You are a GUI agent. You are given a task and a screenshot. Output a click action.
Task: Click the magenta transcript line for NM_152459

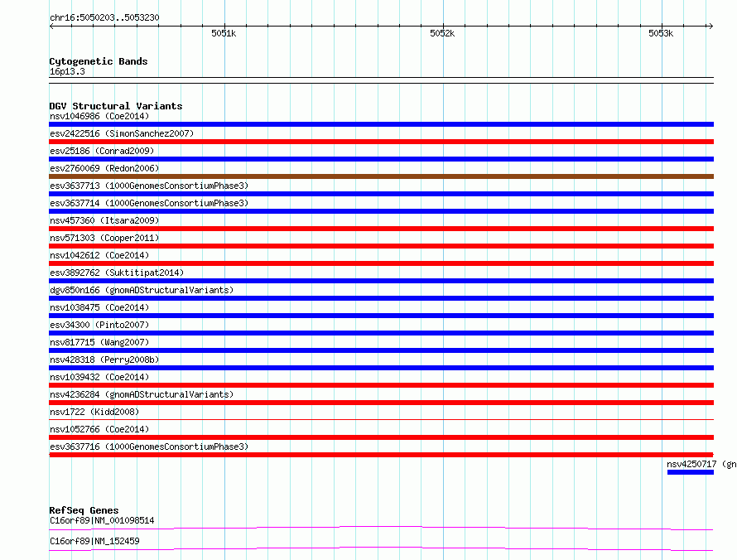pos(381,548)
